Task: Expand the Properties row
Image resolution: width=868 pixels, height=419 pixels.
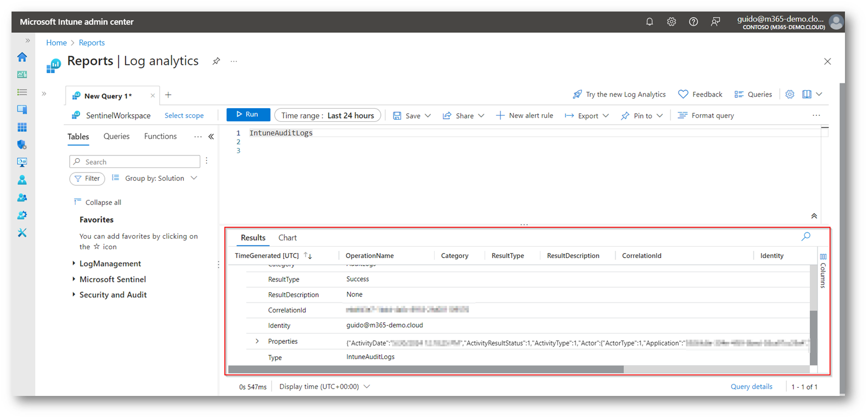Action: 257,342
